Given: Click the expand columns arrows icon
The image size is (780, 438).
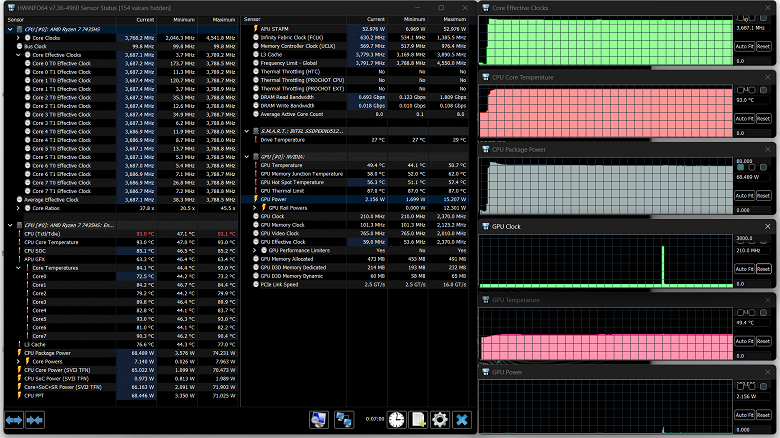Looking at the screenshot, I should click(14, 420).
